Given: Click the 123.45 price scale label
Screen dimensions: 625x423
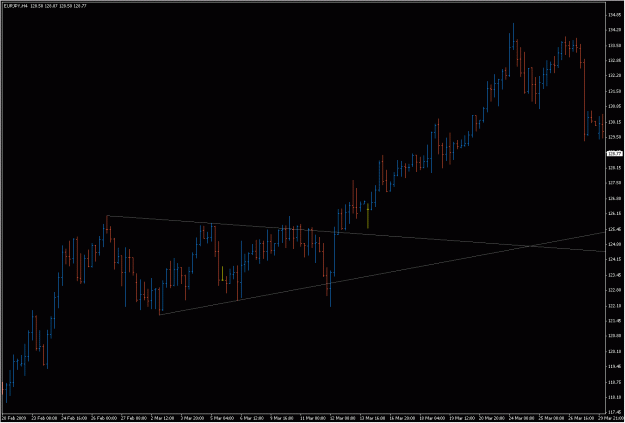Looking at the screenshot, I should point(614,275).
